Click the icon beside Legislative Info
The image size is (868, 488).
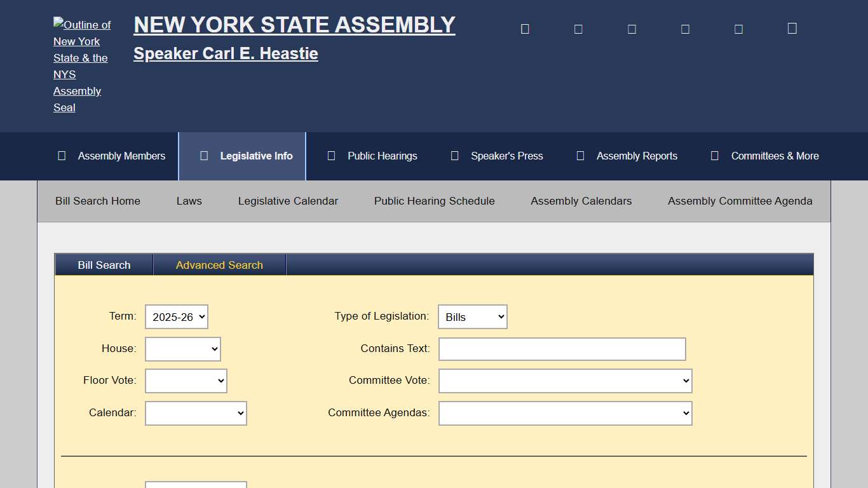[203, 155]
